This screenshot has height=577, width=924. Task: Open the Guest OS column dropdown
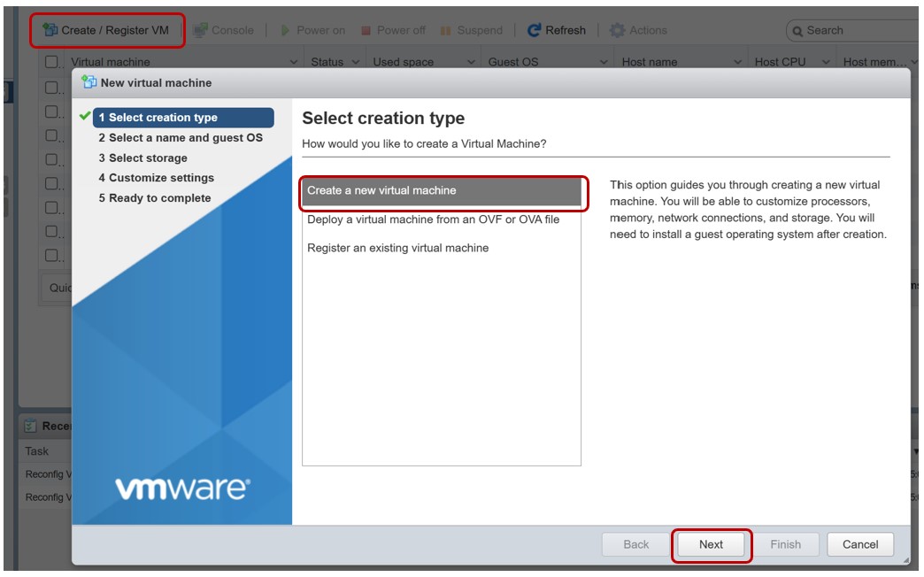pyautogui.click(x=604, y=62)
